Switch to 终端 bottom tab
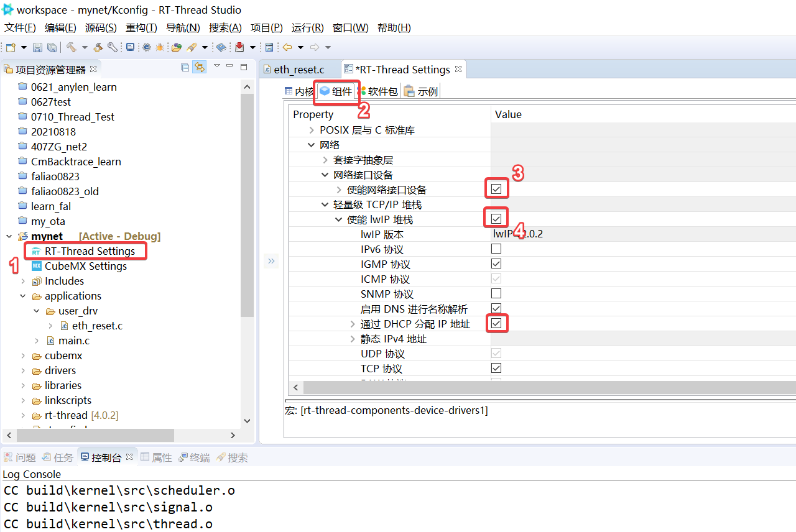The width and height of the screenshot is (796, 532). point(194,457)
